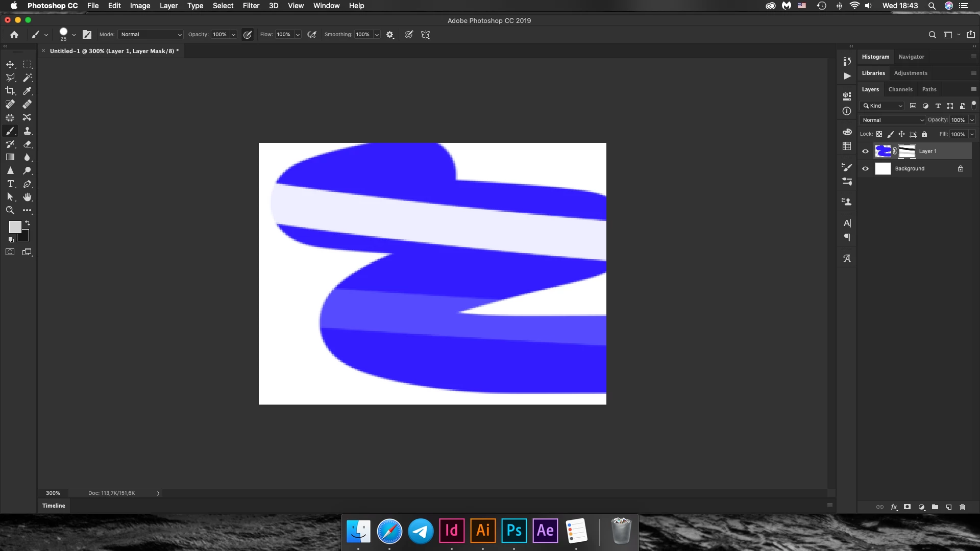Viewport: 980px width, 551px height.
Task: Select the Zoom tool in toolbar
Action: pyautogui.click(x=10, y=210)
